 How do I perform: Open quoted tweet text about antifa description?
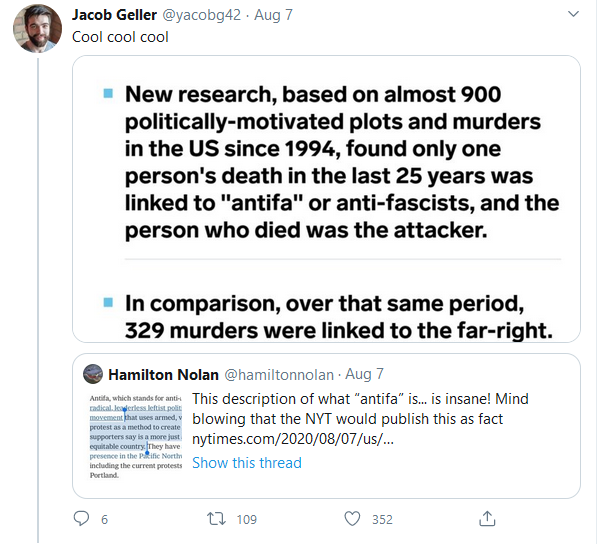(360, 409)
